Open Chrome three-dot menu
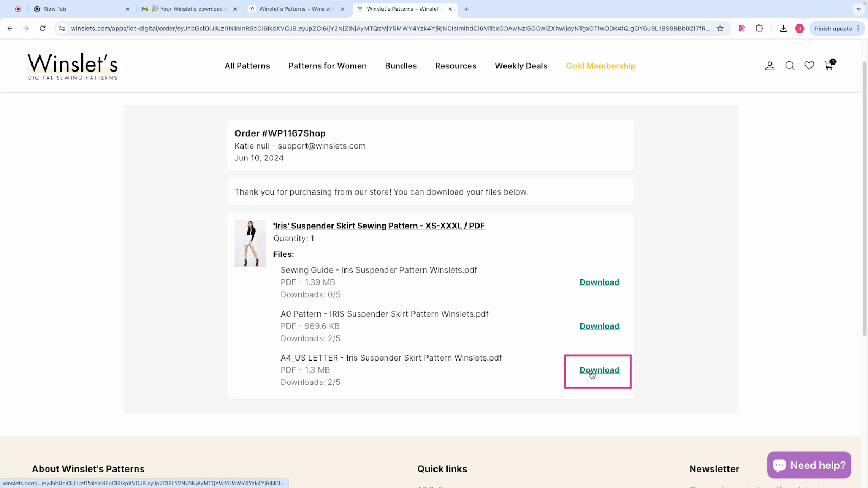Viewport: 868px width, 488px height. (858, 29)
